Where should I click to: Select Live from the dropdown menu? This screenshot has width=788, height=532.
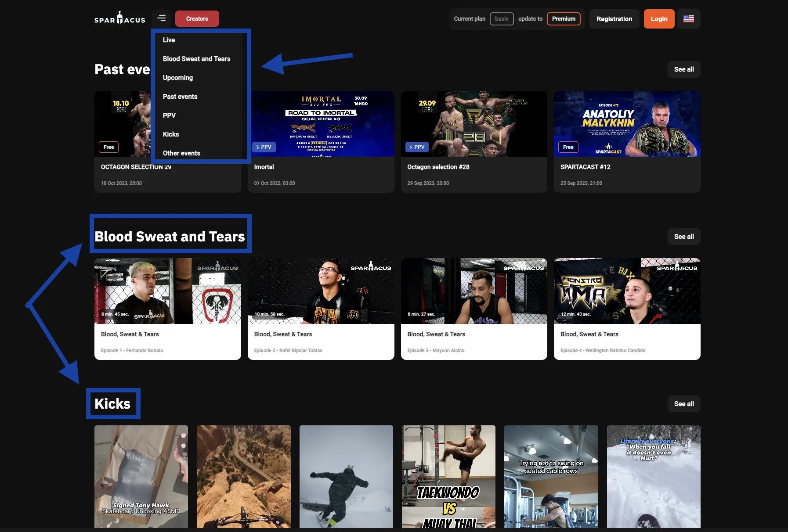(x=169, y=40)
